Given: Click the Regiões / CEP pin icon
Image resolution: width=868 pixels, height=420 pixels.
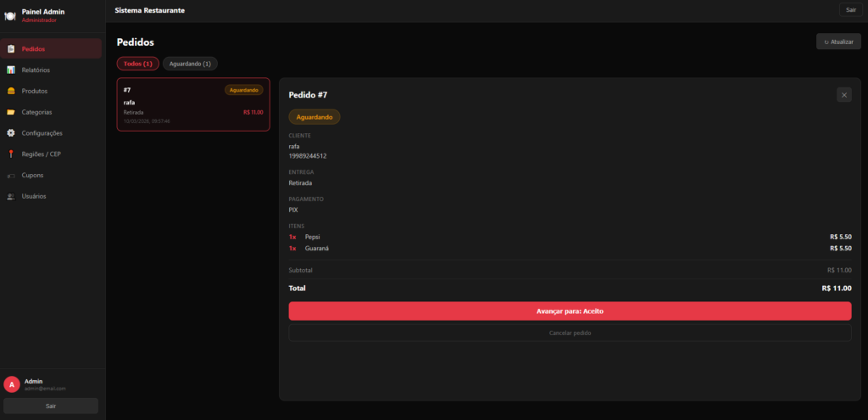Looking at the screenshot, I should [11, 154].
